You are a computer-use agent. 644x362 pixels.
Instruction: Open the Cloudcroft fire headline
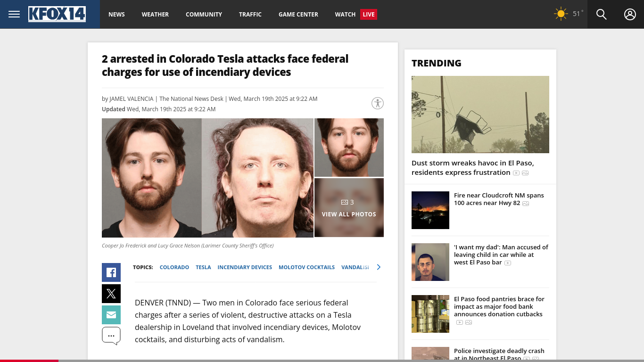point(499,199)
